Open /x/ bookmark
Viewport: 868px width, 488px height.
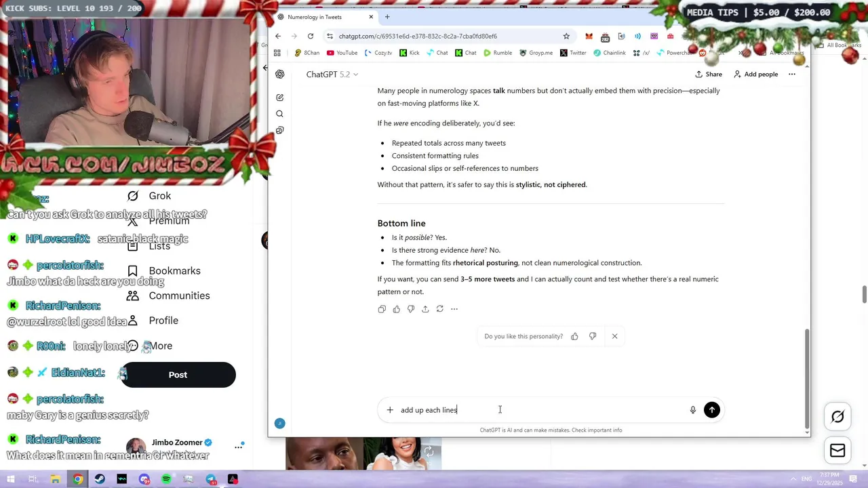[x=642, y=53]
